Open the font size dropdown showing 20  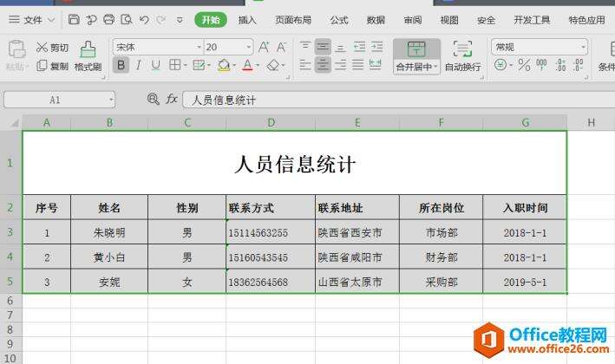pos(249,48)
